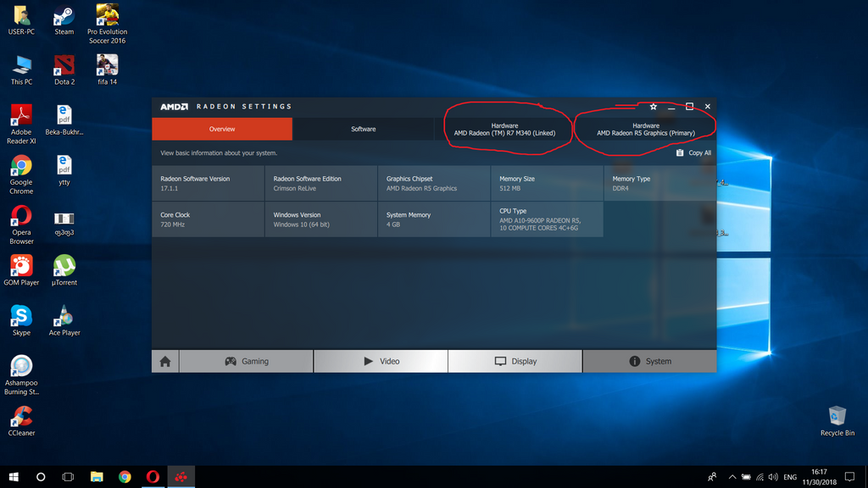Select the fifa 14 desktop shortcut
Screen dimensions: 868x488
108,70
